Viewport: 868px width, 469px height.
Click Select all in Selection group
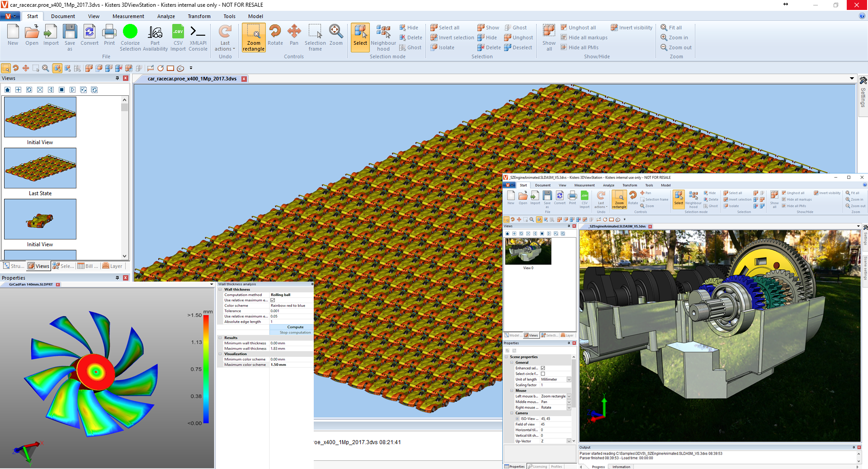[x=445, y=28]
